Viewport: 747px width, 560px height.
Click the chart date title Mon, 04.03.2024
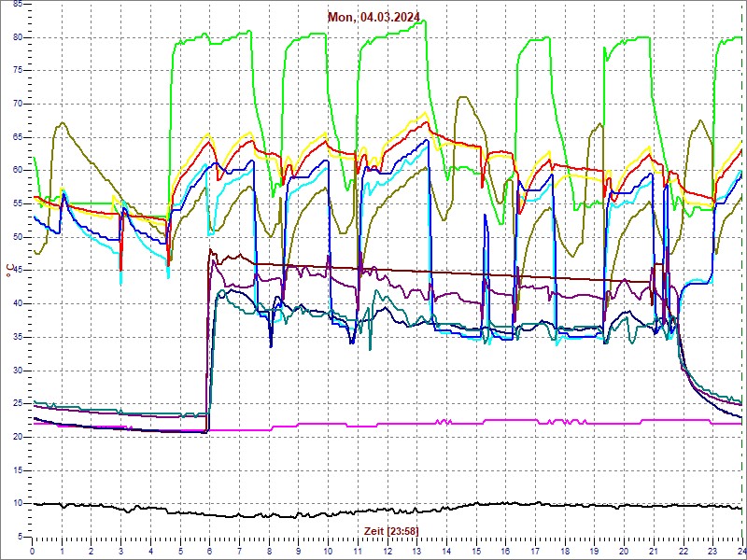pos(373,17)
